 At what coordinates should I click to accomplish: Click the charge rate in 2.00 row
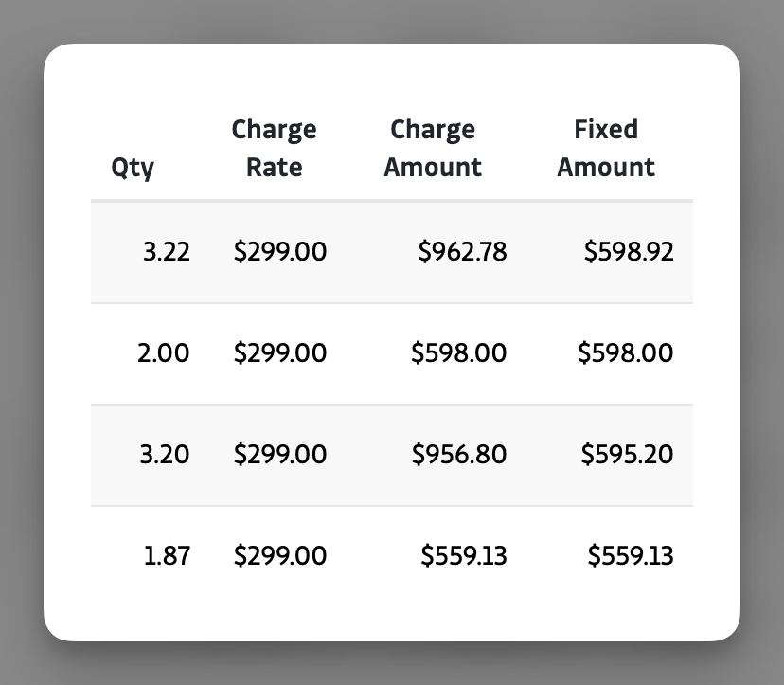click(x=280, y=353)
